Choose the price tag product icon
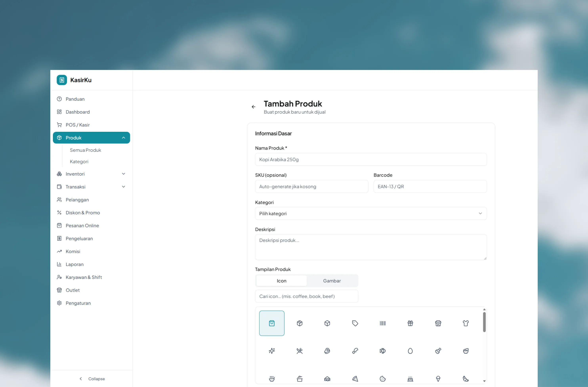Screen dimensions: 588x387 pos(355,323)
